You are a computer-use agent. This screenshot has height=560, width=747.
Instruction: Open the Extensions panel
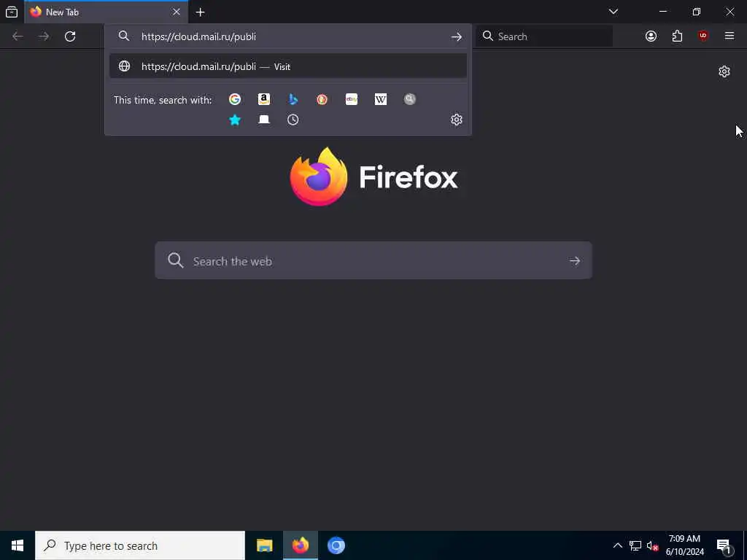pyautogui.click(x=677, y=36)
